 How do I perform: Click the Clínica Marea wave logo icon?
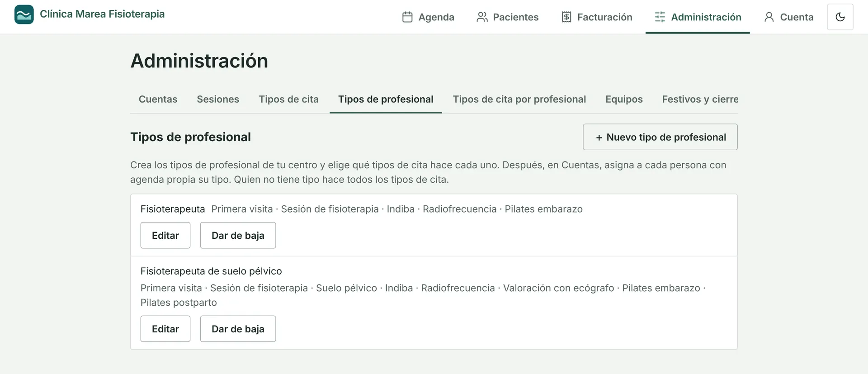24,14
